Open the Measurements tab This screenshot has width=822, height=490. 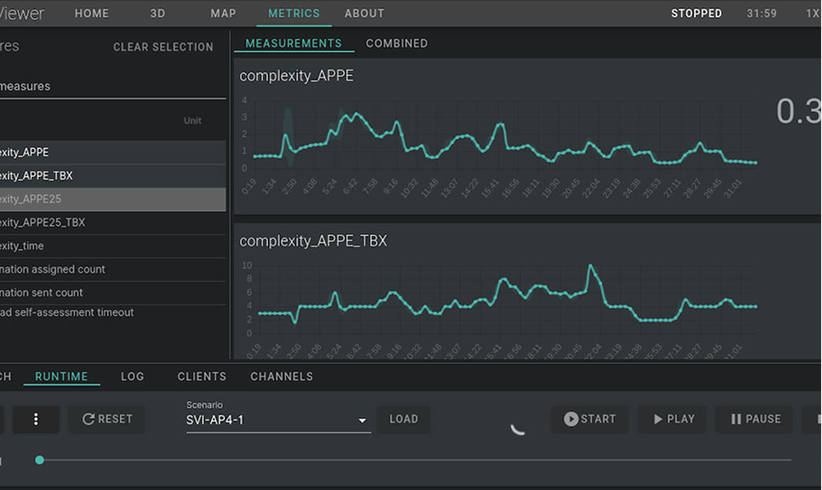pos(294,43)
